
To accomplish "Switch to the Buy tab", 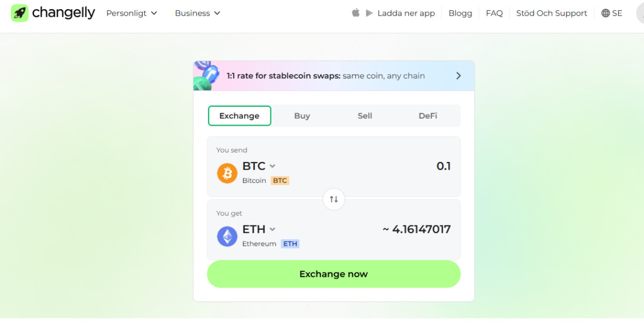I will point(302,115).
